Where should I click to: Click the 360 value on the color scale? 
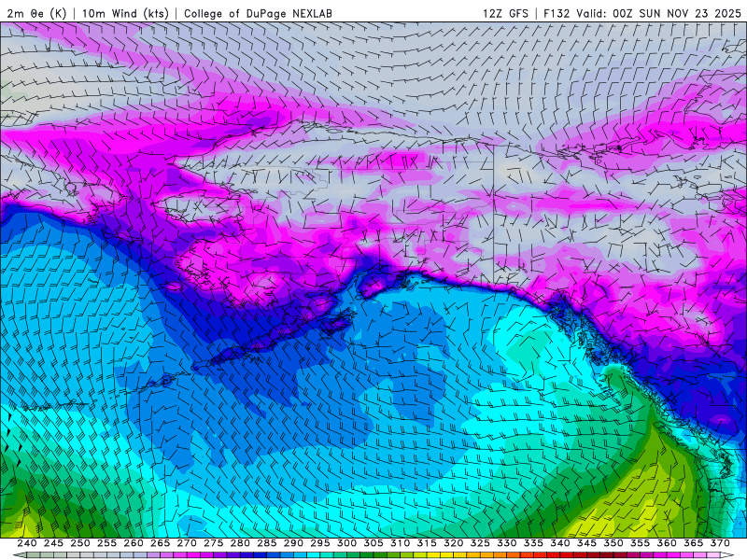[x=667, y=543]
